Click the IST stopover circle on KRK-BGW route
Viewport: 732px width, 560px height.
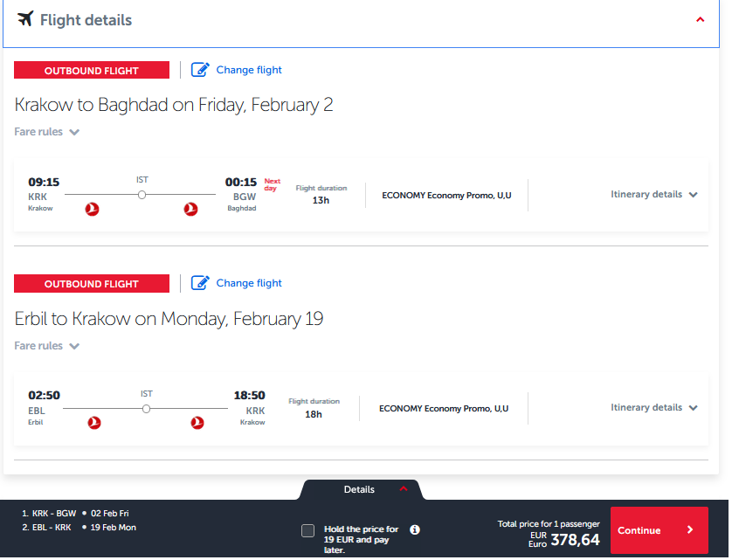tap(142, 194)
